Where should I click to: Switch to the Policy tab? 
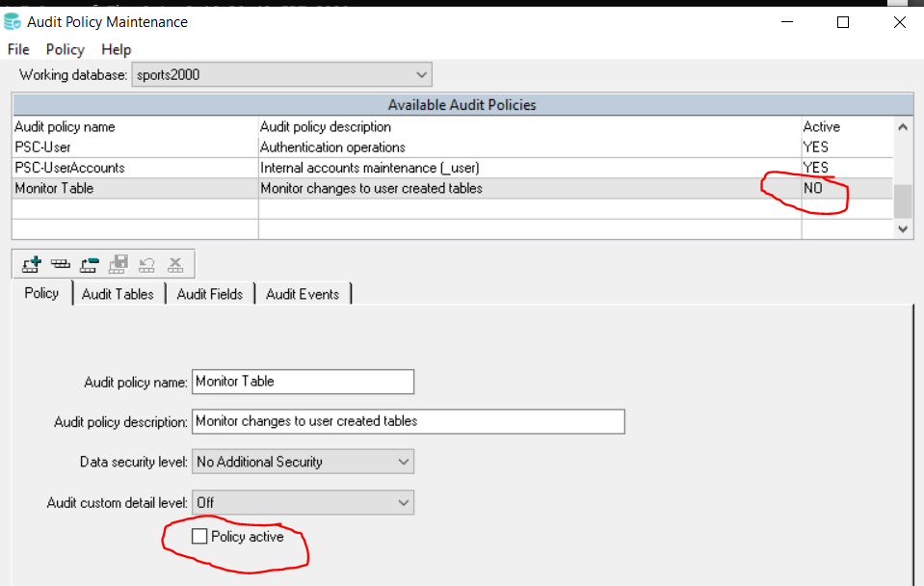(41, 293)
